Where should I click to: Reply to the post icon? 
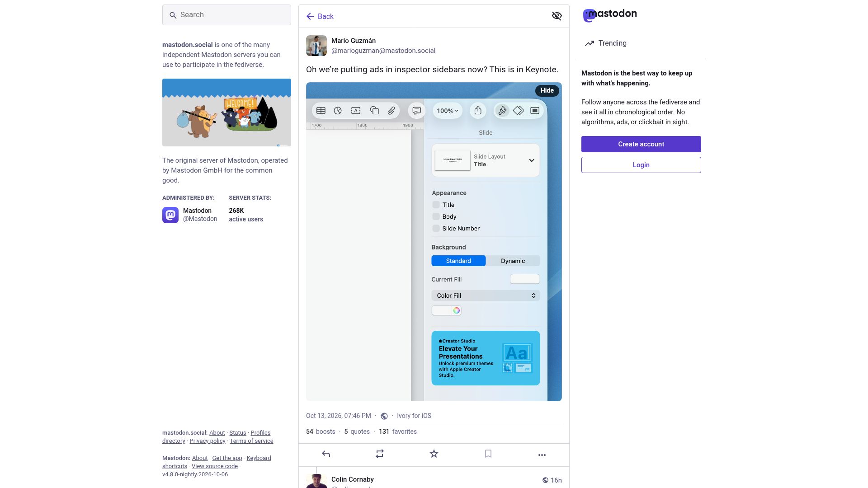(x=326, y=454)
